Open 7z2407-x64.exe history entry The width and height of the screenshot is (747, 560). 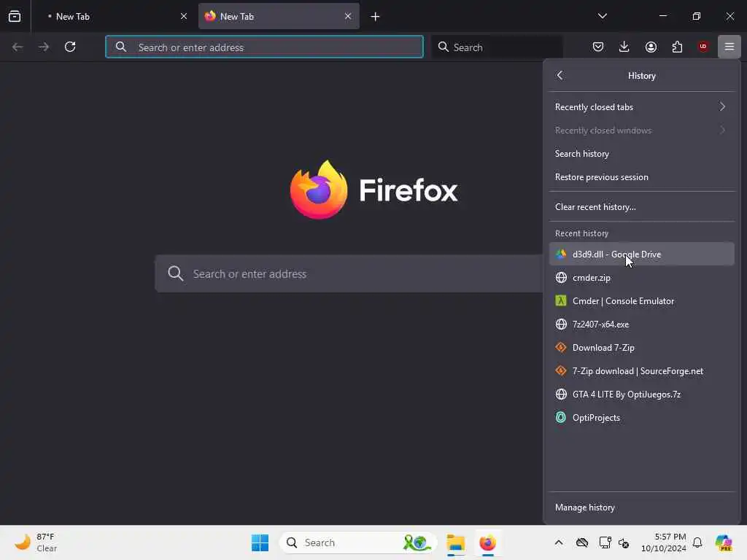pyautogui.click(x=641, y=324)
